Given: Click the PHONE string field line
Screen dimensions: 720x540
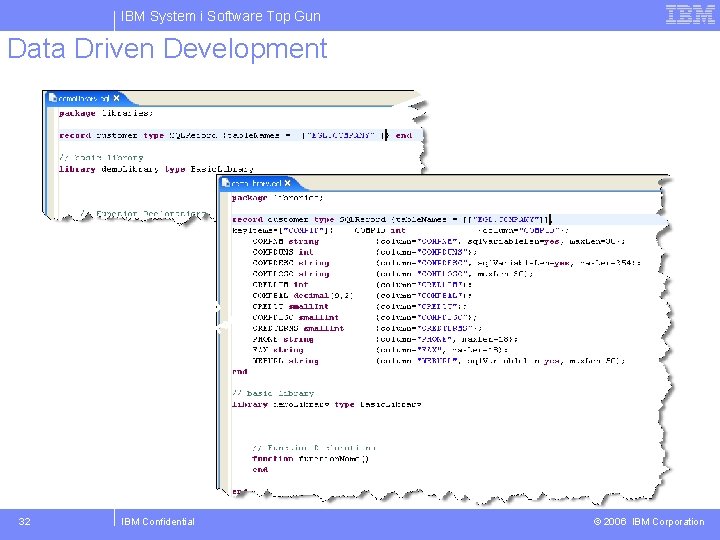Looking at the screenshot, I should [385, 339].
